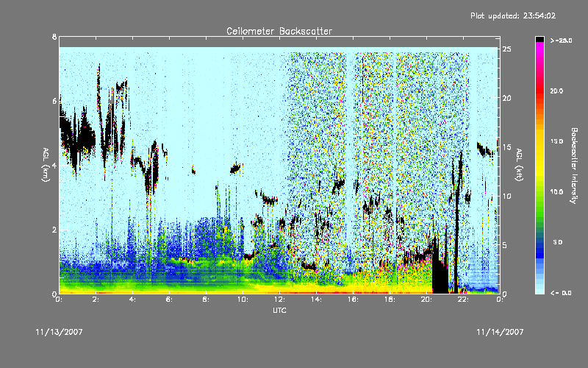Click the "6:" hour tick on UTC axis
Viewport: 588px width, 368px height.
[x=169, y=300]
